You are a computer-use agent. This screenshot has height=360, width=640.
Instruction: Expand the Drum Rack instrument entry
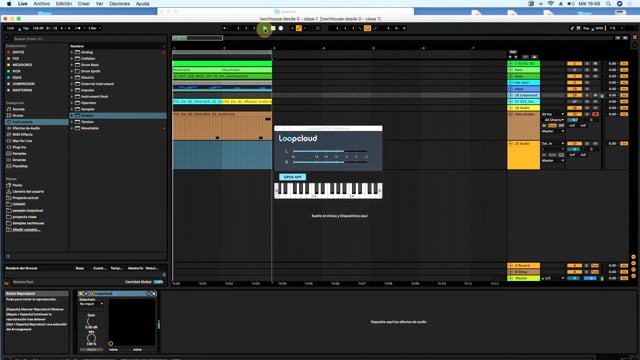(72, 65)
